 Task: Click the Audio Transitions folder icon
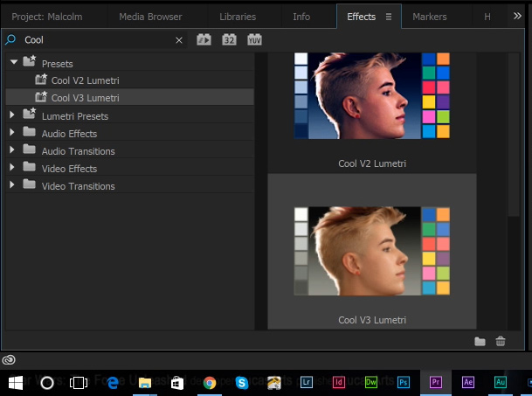point(29,149)
